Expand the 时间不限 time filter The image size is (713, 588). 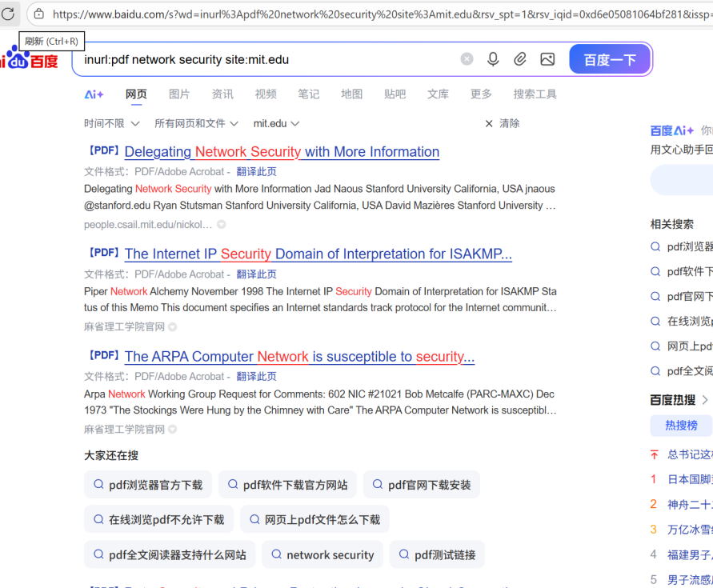coord(112,123)
